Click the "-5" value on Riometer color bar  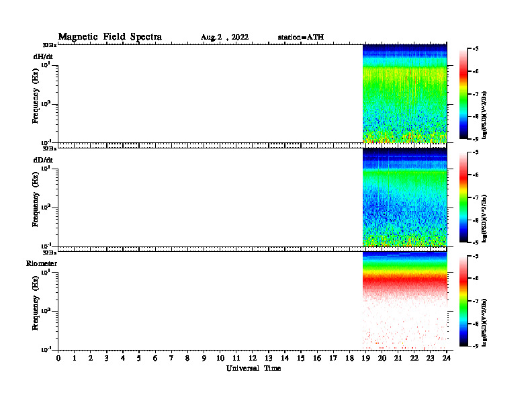click(476, 256)
